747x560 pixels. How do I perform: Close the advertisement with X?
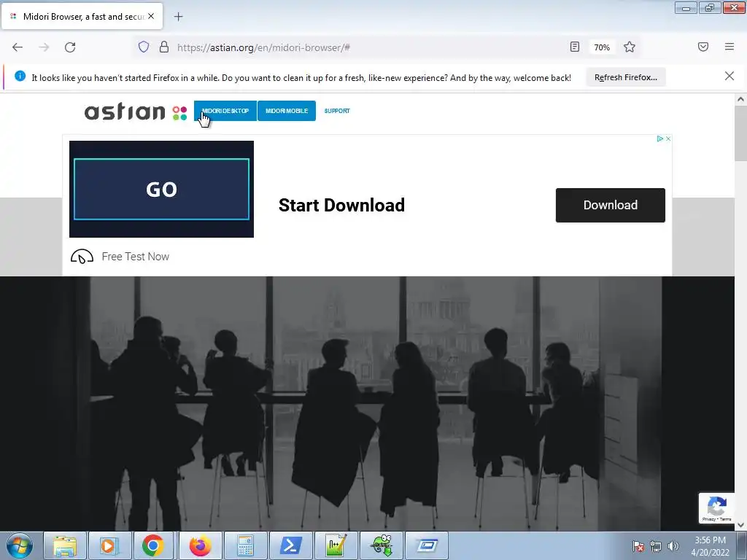tap(668, 139)
